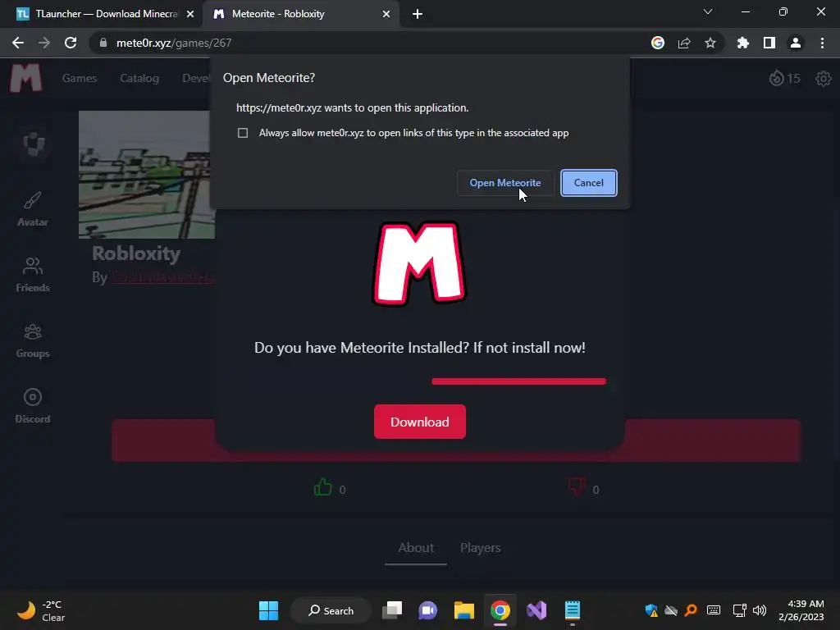Open the Catalog navbar item
Viewport: 840px width, 630px height.
tap(139, 78)
